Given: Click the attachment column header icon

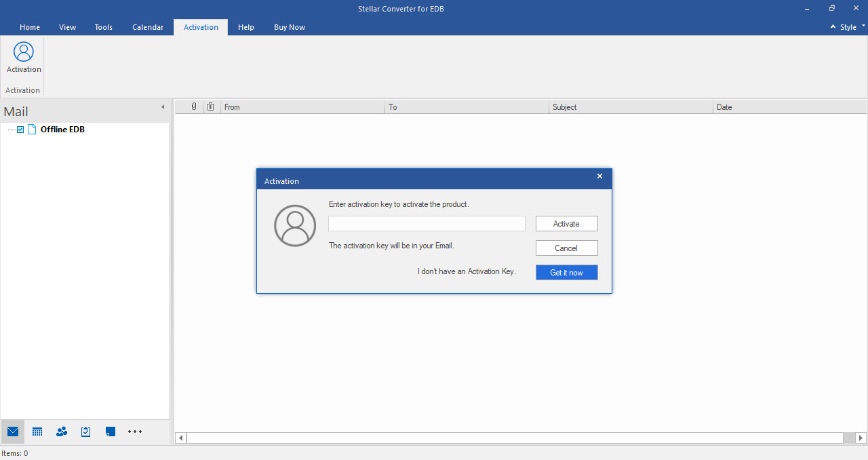Looking at the screenshot, I should [x=194, y=107].
